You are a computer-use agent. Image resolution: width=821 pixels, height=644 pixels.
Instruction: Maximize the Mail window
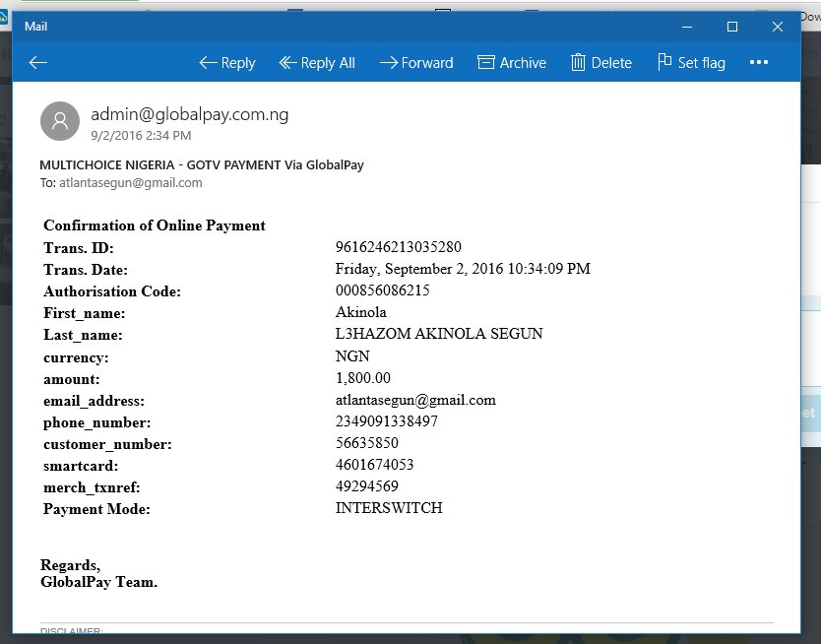pyautogui.click(x=732, y=27)
